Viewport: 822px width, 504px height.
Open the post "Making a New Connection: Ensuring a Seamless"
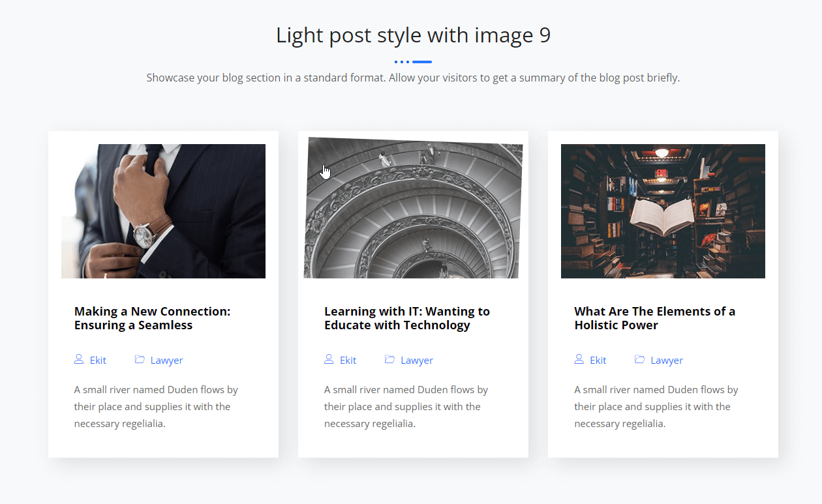152,318
